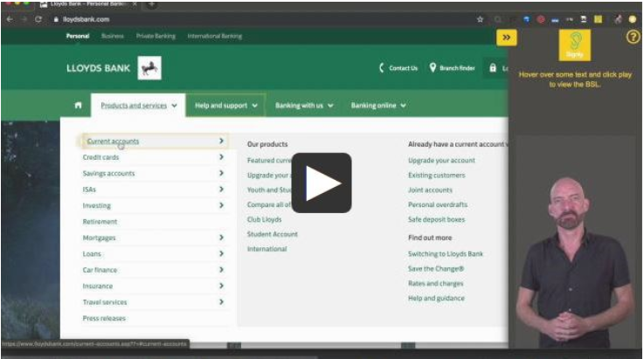
Task: Open the International link under Our products
Action: (267, 249)
